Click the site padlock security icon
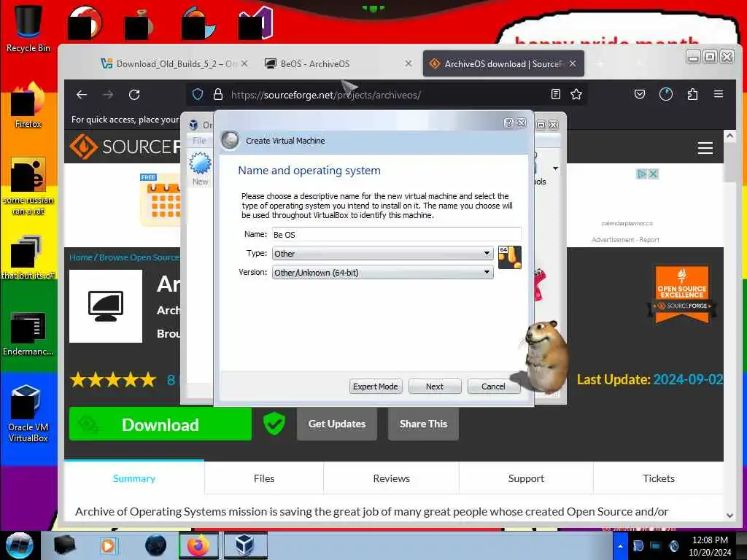This screenshot has width=747, height=560. click(x=218, y=94)
